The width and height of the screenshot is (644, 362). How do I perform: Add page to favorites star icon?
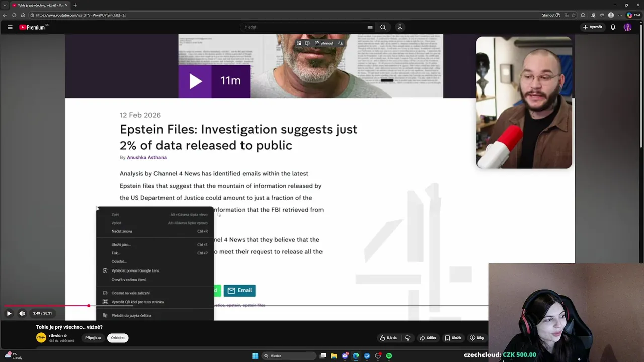point(574,15)
